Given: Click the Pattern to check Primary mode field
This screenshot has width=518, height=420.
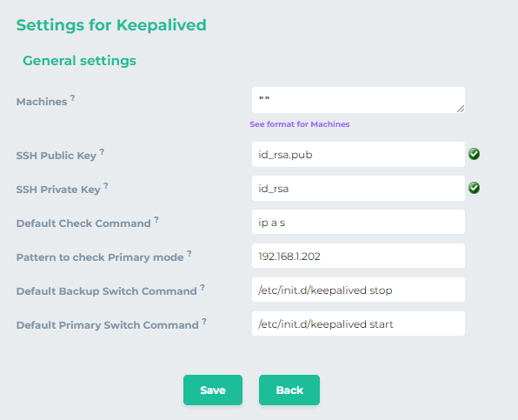Looking at the screenshot, I should [358, 257].
